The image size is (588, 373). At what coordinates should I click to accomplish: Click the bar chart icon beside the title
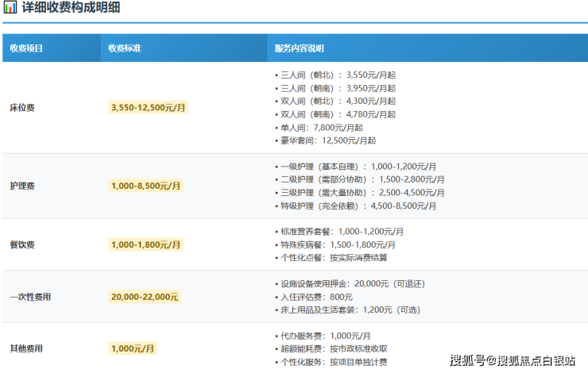(x=10, y=11)
